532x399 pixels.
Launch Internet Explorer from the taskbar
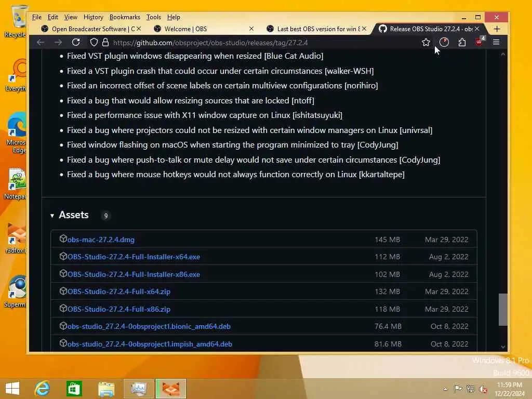43,388
